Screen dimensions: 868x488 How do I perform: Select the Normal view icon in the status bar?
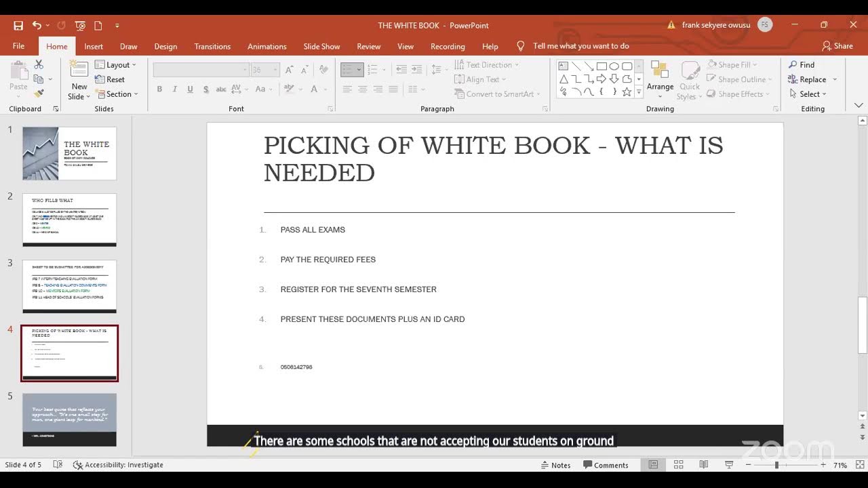point(653,465)
